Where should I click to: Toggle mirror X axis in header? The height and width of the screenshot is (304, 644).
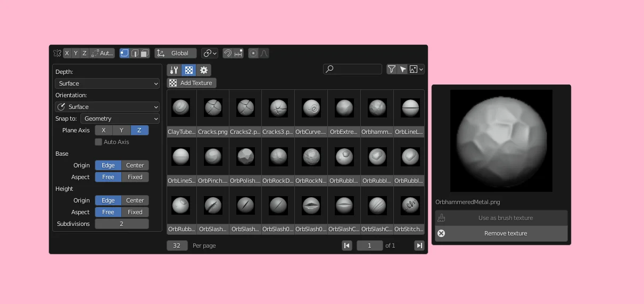coord(67,53)
